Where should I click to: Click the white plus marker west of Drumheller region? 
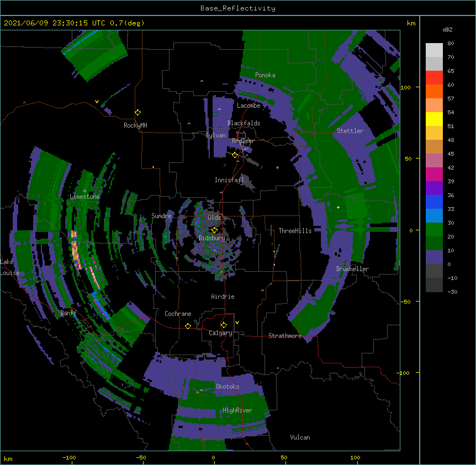[x=338, y=207]
